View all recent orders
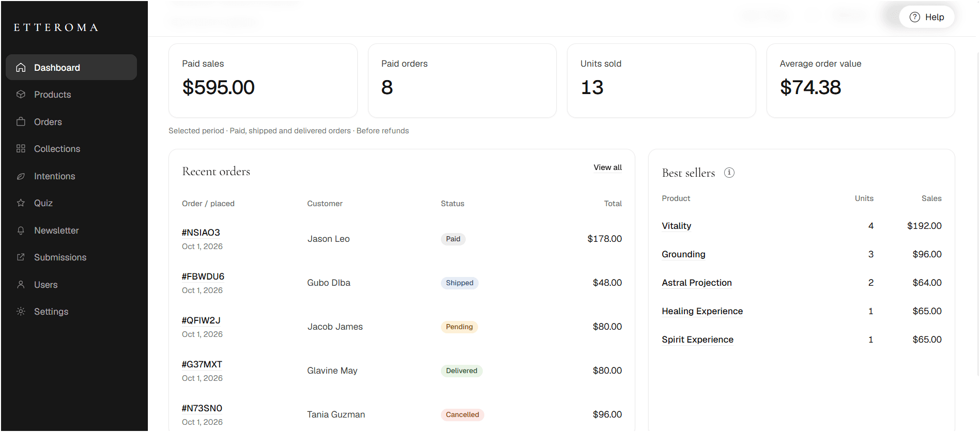The image size is (980, 432). point(607,167)
